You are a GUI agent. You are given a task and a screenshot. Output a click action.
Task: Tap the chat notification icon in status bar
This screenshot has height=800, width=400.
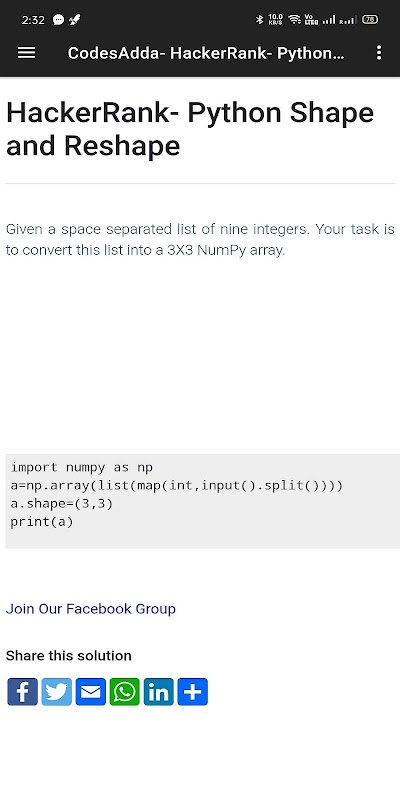point(59,20)
